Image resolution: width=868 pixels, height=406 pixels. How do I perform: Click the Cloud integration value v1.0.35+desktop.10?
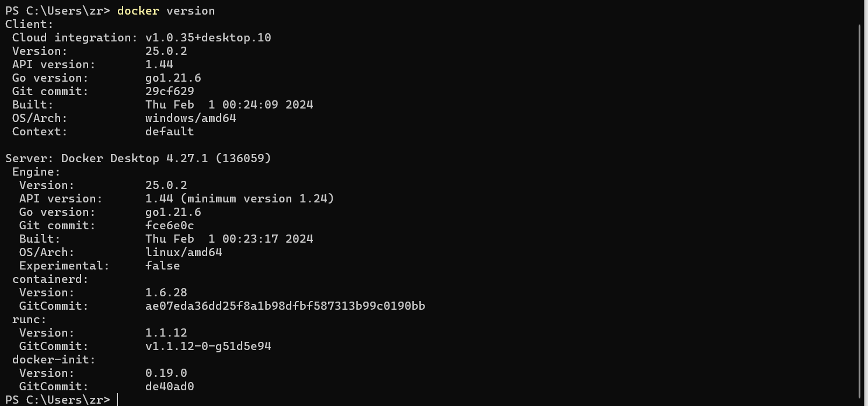[x=208, y=38]
